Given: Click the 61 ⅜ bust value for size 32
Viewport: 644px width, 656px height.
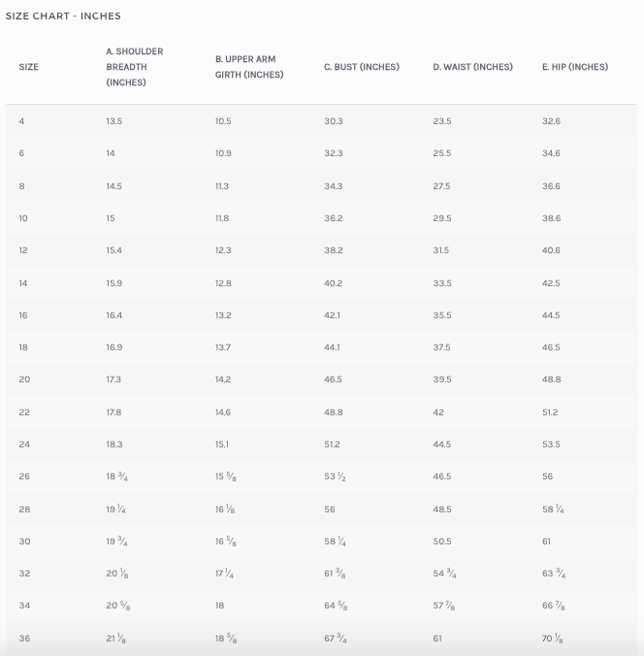Looking at the screenshot, I should (335, 574).
